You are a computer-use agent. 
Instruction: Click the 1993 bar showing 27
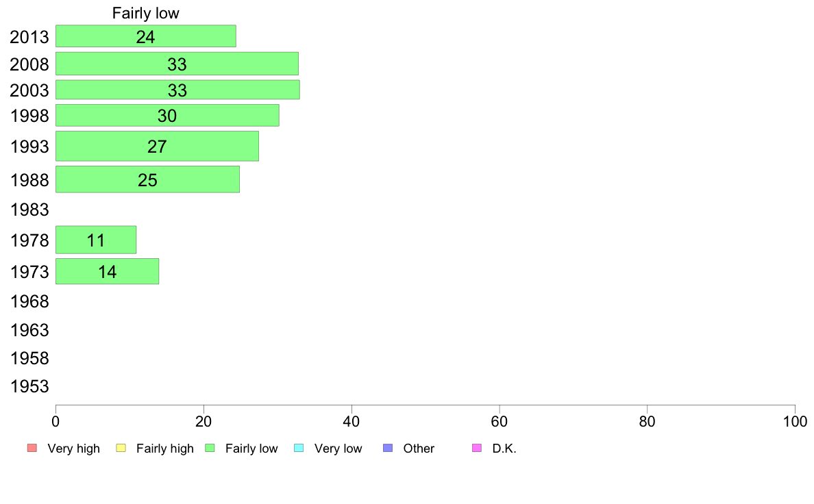158,147
